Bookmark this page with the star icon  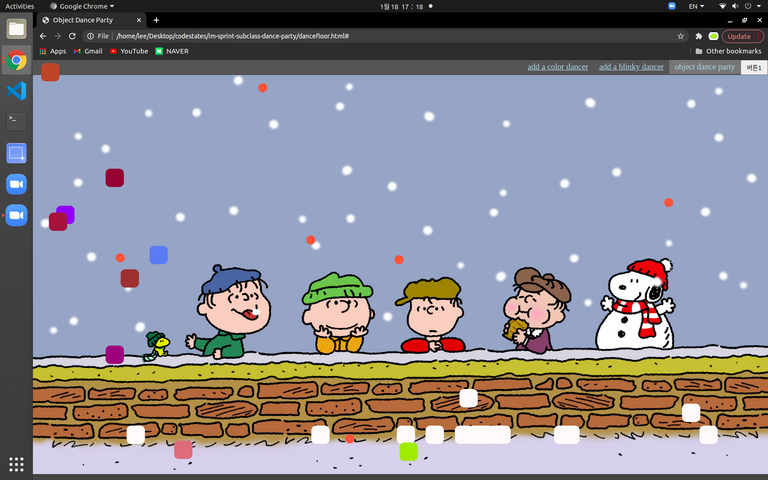click(x=680, y=36)
